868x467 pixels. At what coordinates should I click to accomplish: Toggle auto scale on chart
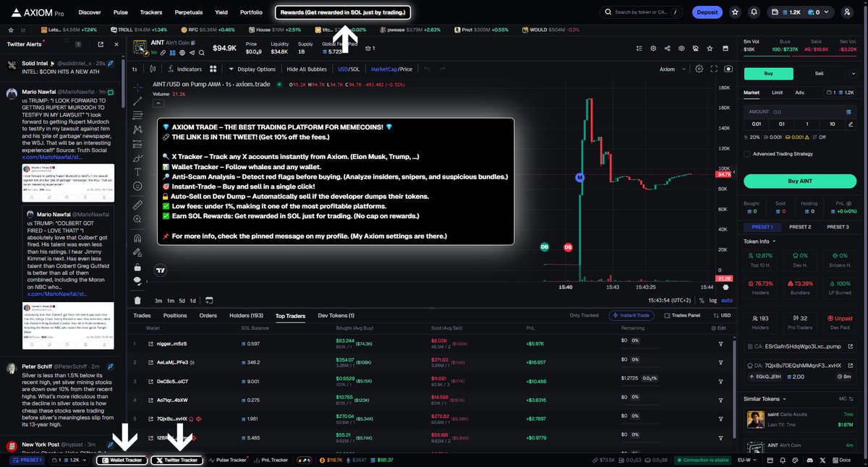pos(727,300)
